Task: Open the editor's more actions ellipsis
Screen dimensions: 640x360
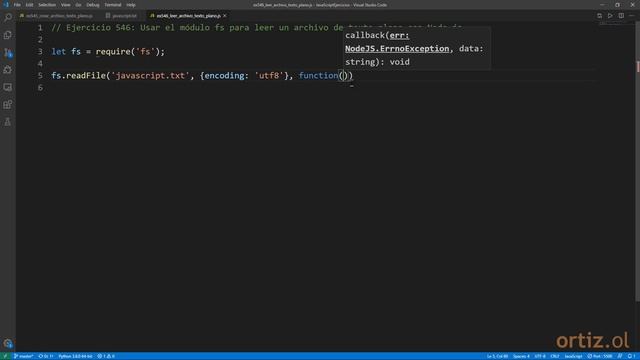Action: click(632, 16)
